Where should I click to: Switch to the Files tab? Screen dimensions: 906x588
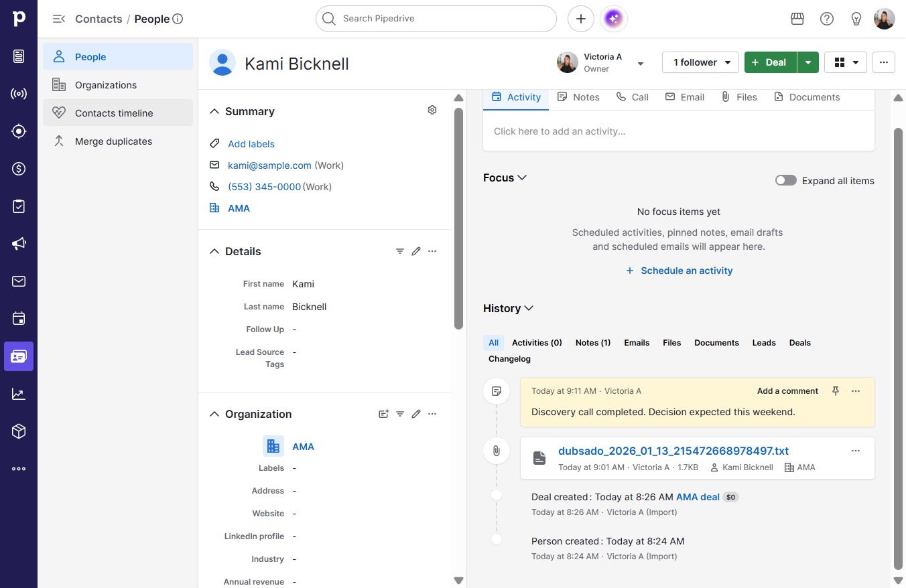point(739,97)
